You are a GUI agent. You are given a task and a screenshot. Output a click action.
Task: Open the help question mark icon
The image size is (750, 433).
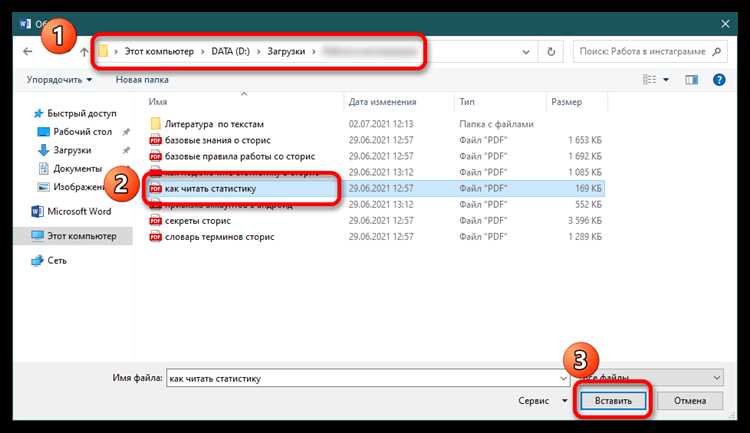(x=719, y=80)
